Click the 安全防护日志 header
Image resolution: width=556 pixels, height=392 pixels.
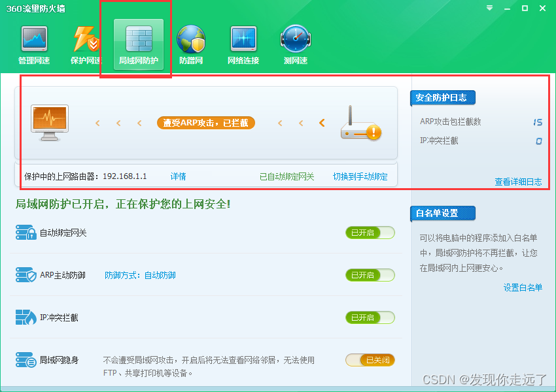[443, 98]
